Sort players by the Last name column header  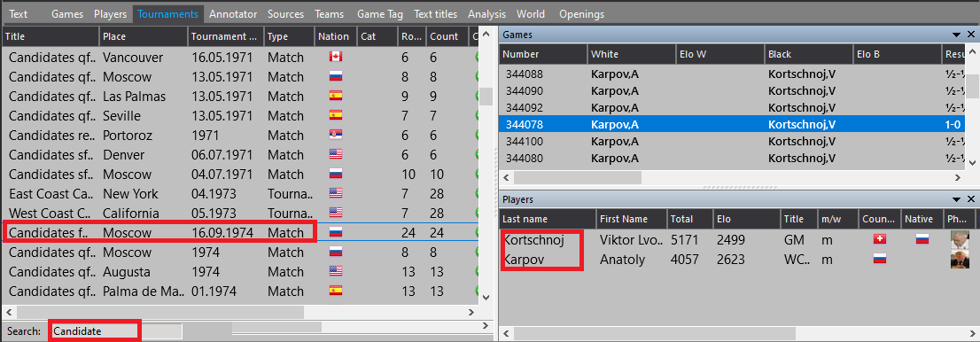click(x=548, y=219)
